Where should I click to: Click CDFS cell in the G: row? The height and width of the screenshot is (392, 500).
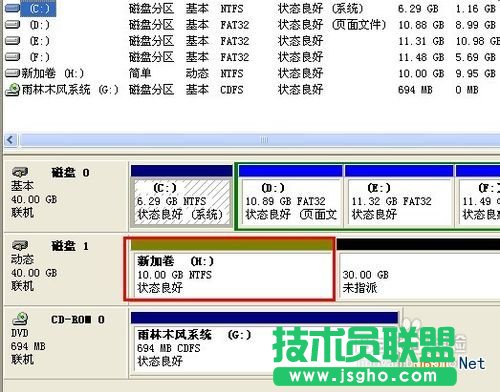[232, 90]
